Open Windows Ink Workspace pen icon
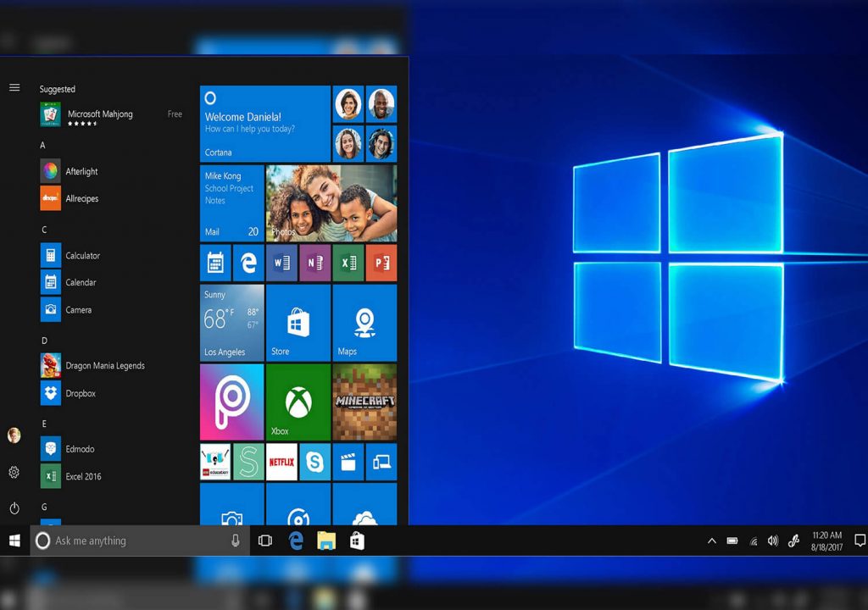This screenshot has height=610, width=868. coord(793,541)
